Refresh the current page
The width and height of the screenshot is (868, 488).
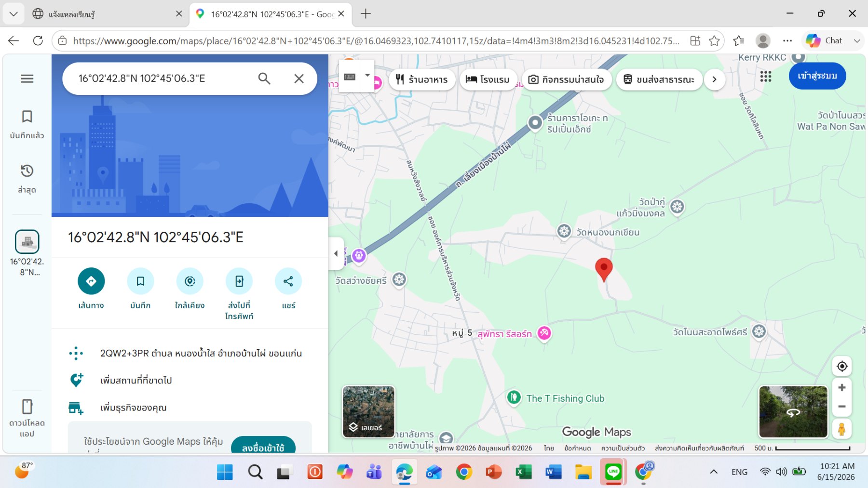pyautogui.click(x=38, y=41)
